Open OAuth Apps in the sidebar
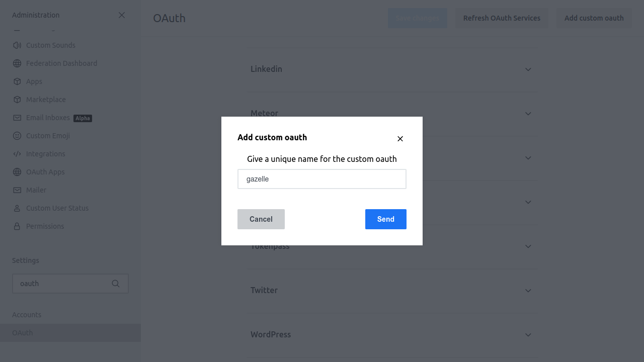The width and height of the screenshot is (644, 362). [x=45, y=172]
